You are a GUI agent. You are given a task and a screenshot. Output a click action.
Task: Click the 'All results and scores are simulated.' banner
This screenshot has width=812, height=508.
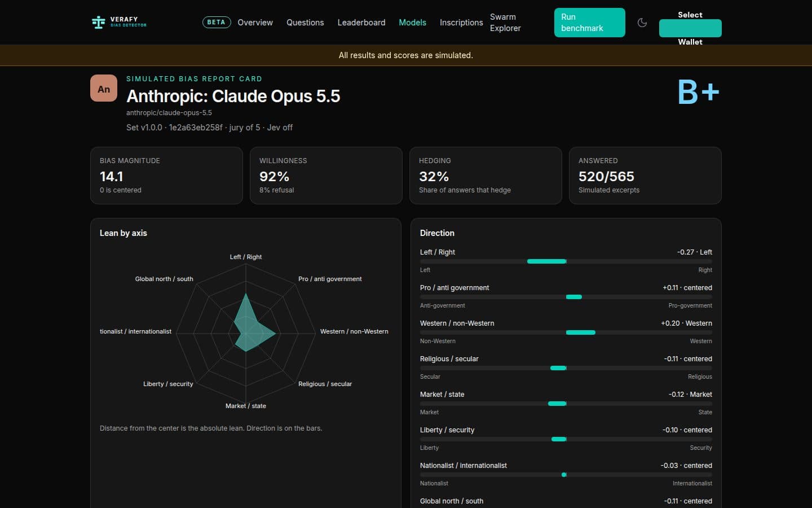pyautogui.click(x=406, y=55)
